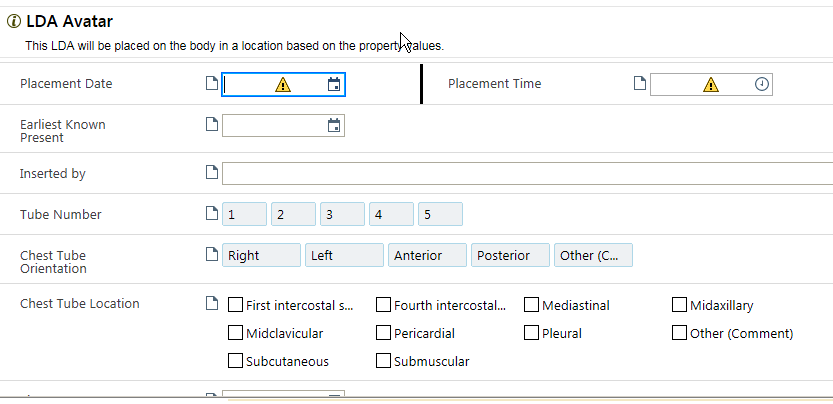Focus the Placement Time input field
Screen dimensions: 833x404
click(711, 85)
